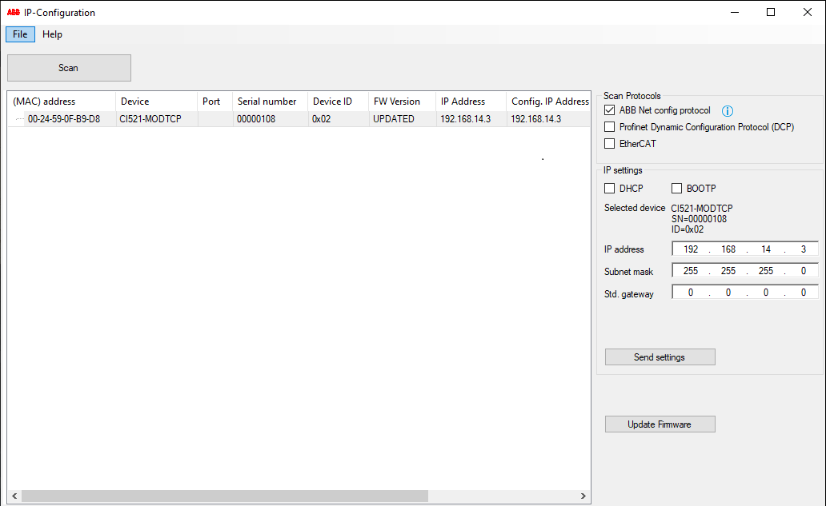Enable Profinet Dynamic Configuration Protocol checkbox

click(610, 127)
